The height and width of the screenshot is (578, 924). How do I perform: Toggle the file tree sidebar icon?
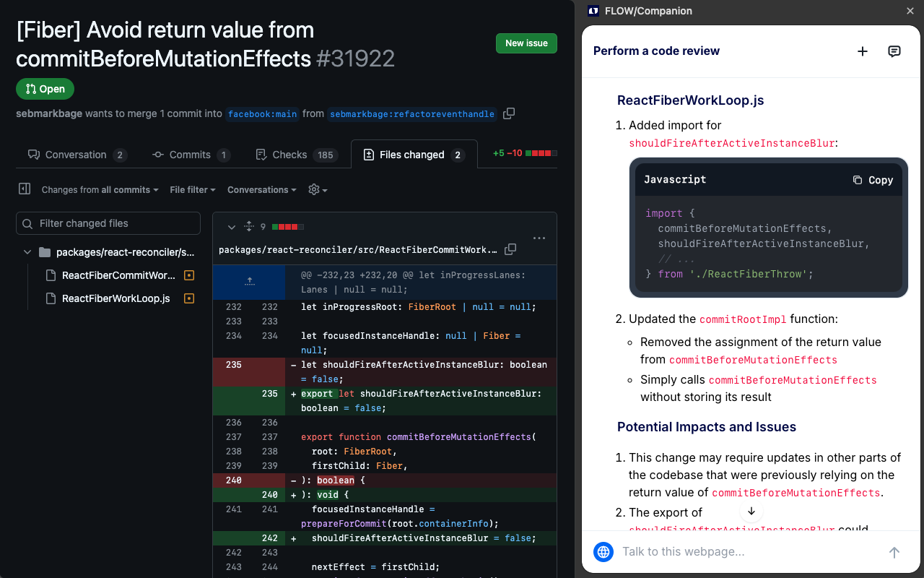tap(25, 189)
